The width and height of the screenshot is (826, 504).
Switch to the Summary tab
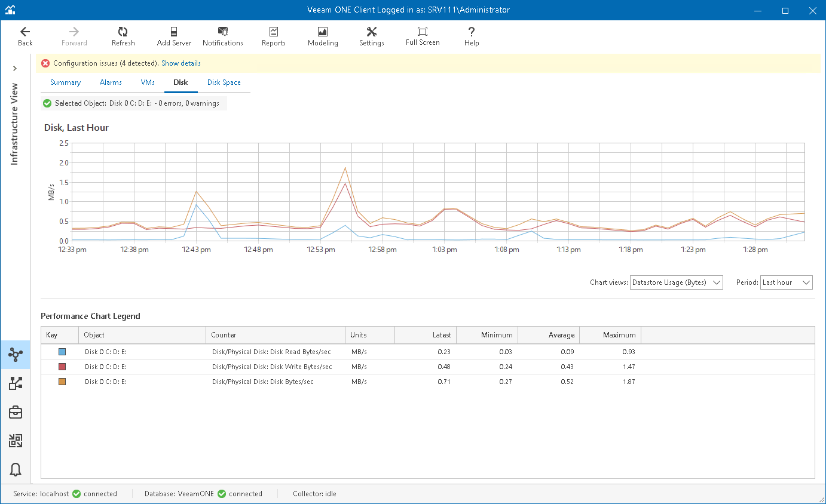point(65,82)
